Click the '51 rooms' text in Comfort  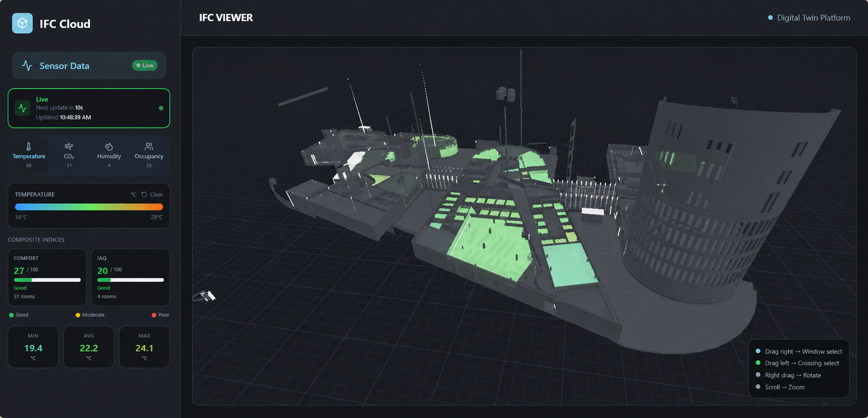[24, 296]
